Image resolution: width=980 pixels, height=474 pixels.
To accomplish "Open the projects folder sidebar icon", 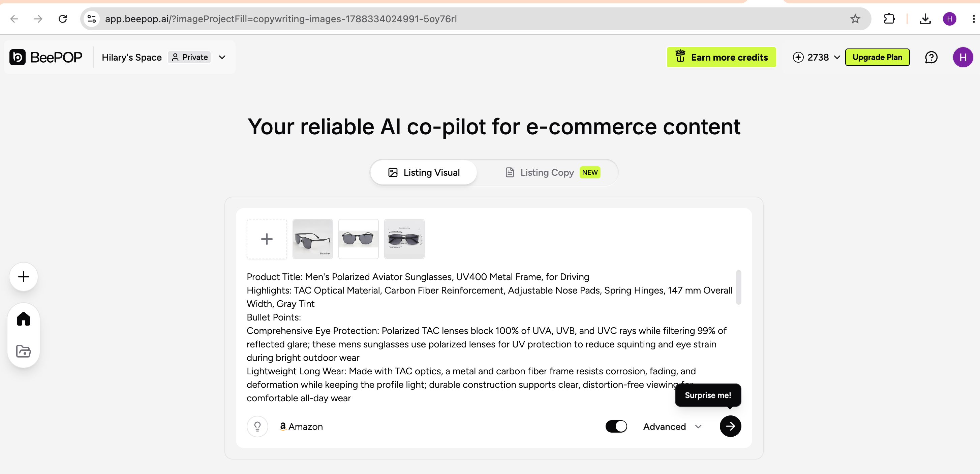I will click(x=23, y=351).
